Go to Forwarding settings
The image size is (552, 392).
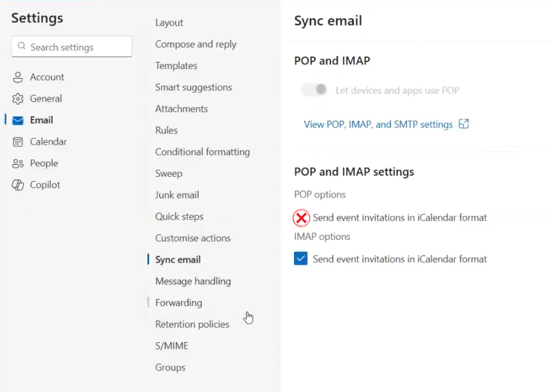pos(179,303)
